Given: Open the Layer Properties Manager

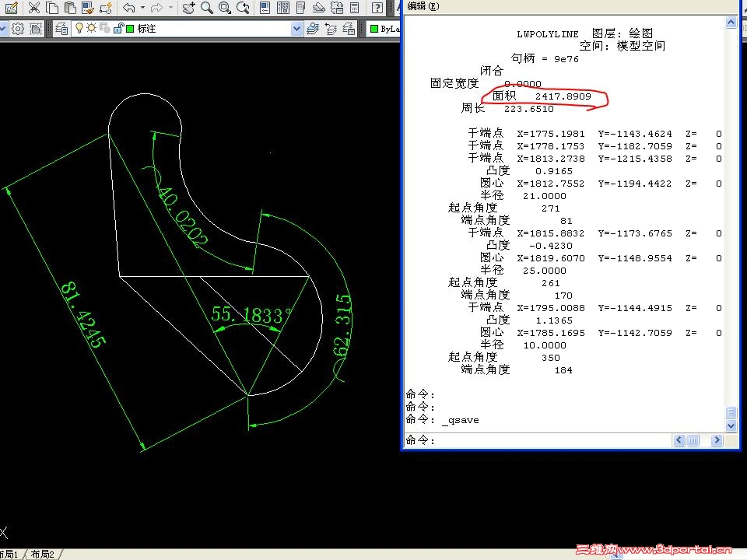Looking at the screenshot, I should 61,29.
